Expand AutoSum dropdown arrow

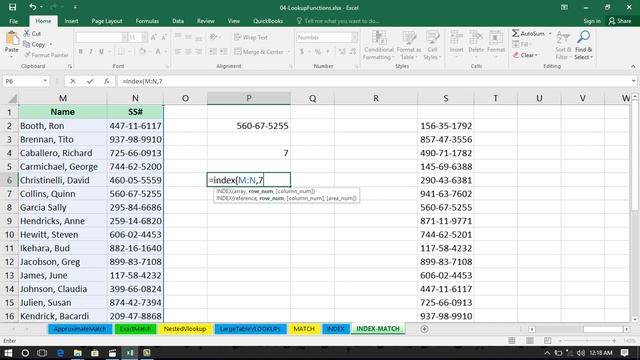pyautogui.click(x=550, y=33)
